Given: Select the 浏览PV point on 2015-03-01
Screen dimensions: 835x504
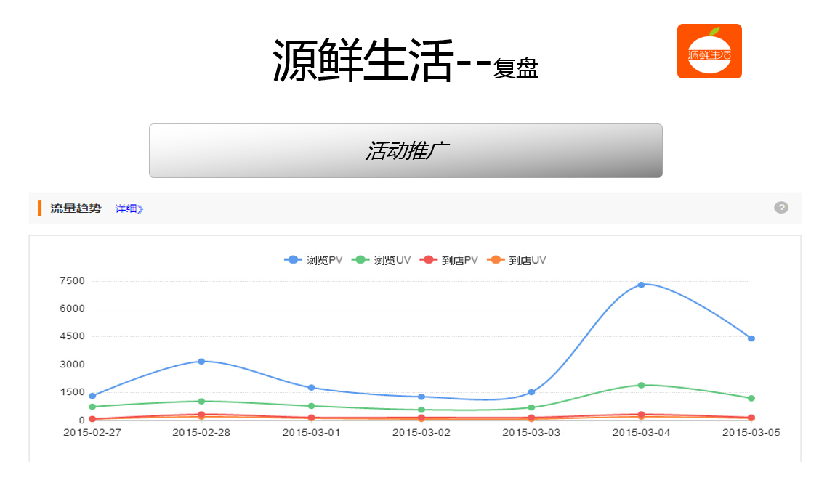Looking at the screenshot, I should tap(312, 388).
